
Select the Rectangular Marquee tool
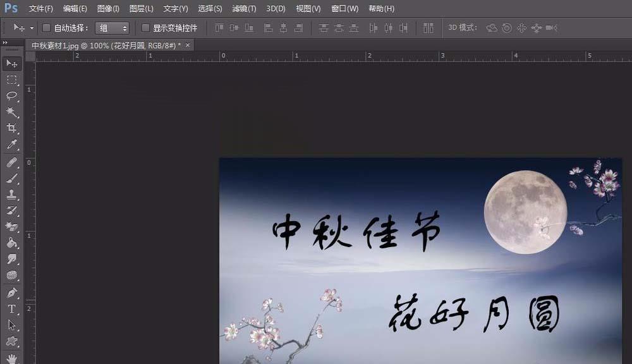click(11, 80)
